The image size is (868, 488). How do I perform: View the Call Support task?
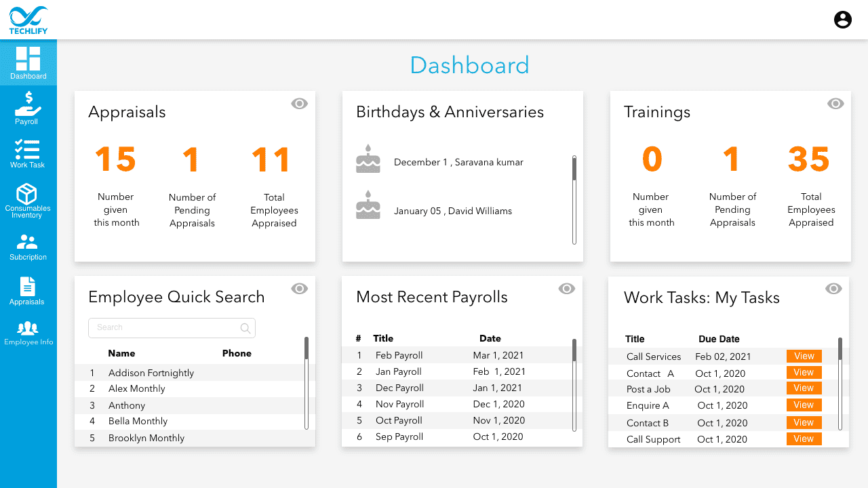[804, 439]
